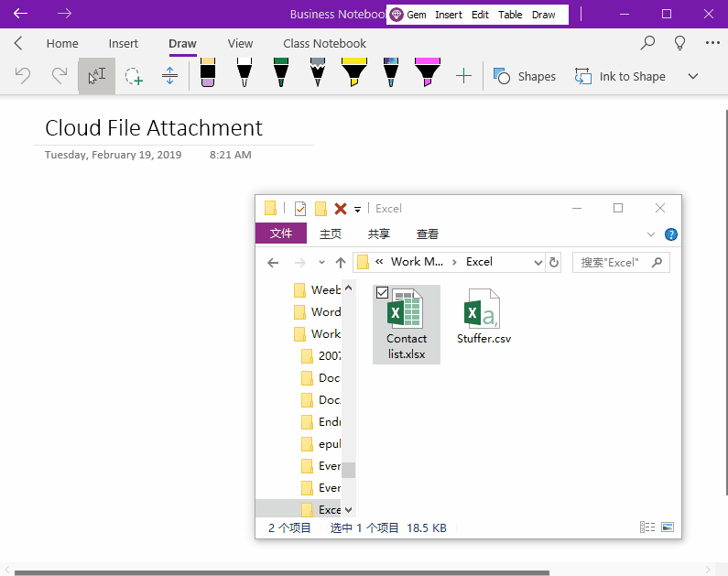Open Gem's Edit menu
Screen dimensions: 728x576
(x=480, y=15)
